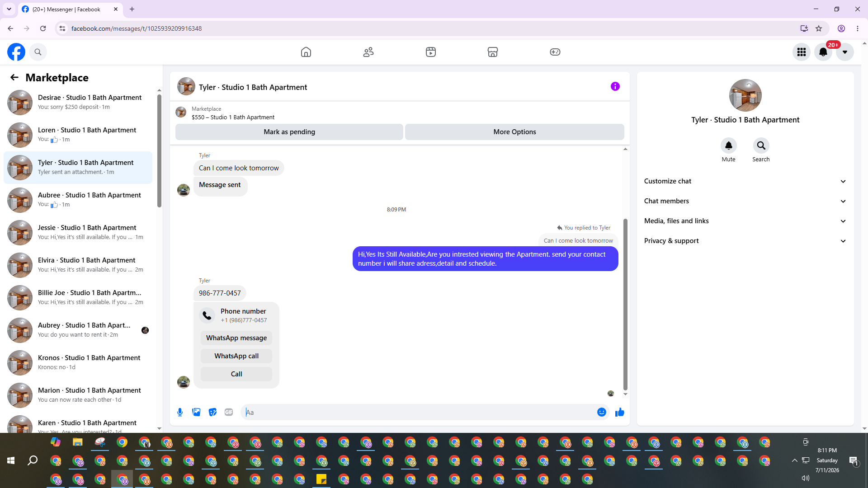Viewport: 868px width, 488px height.
Task: Open a new browser tab
Action: 132,9
